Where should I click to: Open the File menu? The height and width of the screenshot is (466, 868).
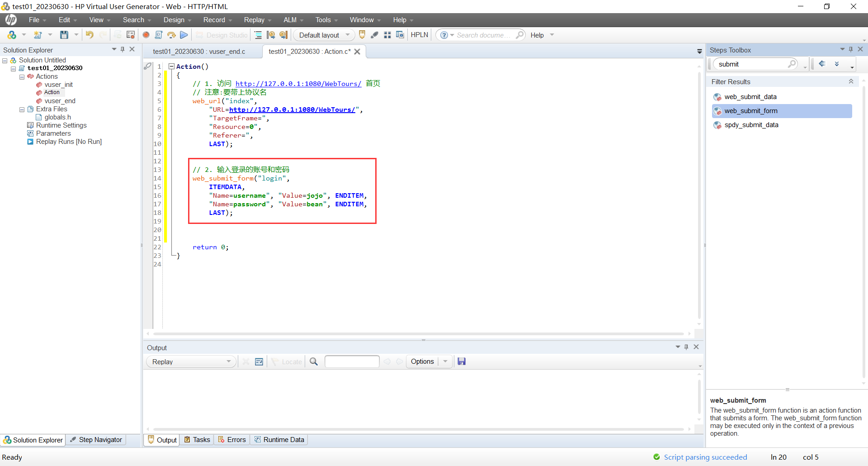[34, 20]
